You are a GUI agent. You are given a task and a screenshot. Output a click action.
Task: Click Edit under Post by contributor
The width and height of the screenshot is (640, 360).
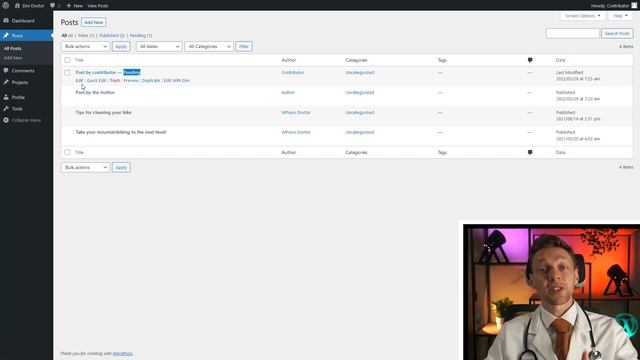79,80
